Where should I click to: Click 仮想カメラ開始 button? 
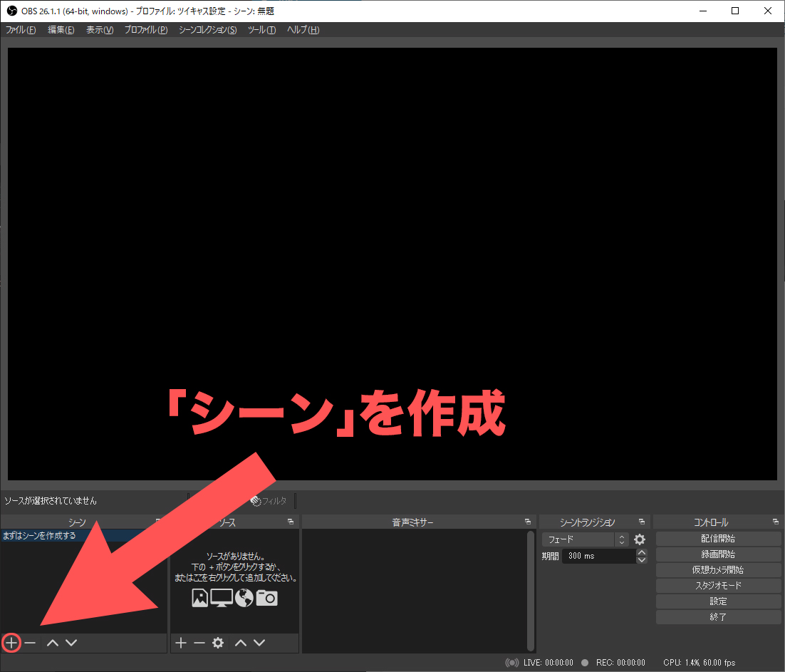[718, 570]
